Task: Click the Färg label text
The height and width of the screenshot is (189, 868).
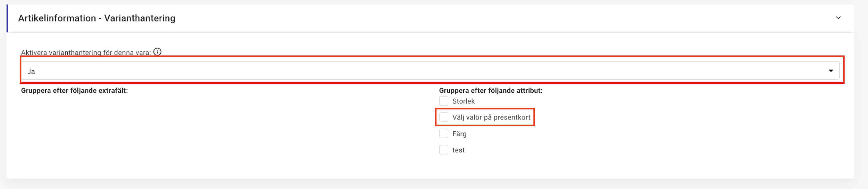Action: (459, 134)
